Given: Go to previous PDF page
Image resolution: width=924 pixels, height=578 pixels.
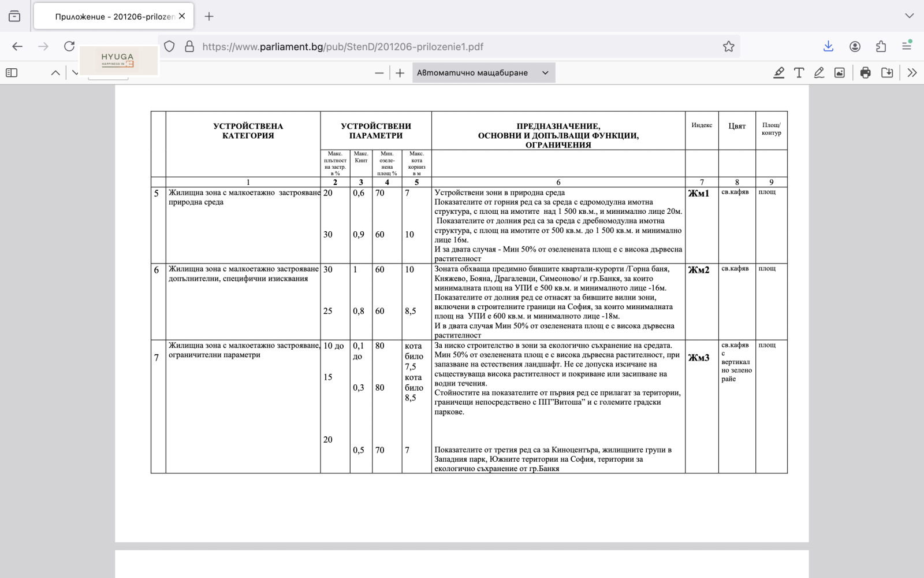Looking at the screenshot, I should click(x=55, y=73).
